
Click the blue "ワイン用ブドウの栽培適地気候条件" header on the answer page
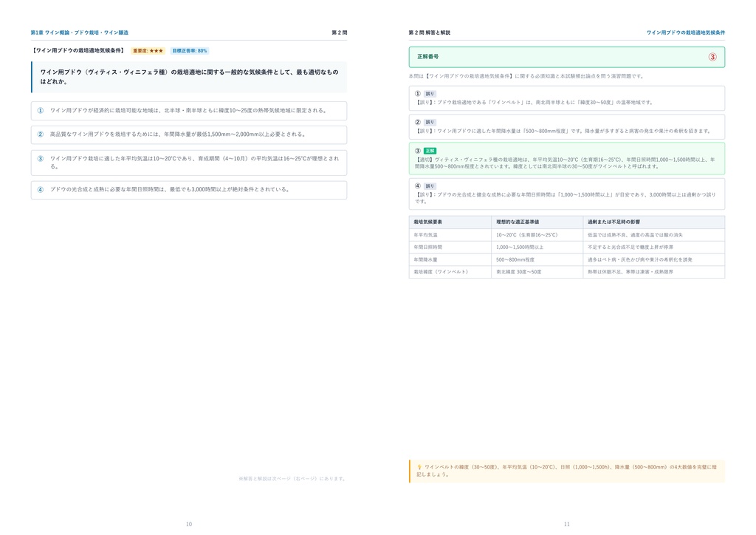coord(686,33)
